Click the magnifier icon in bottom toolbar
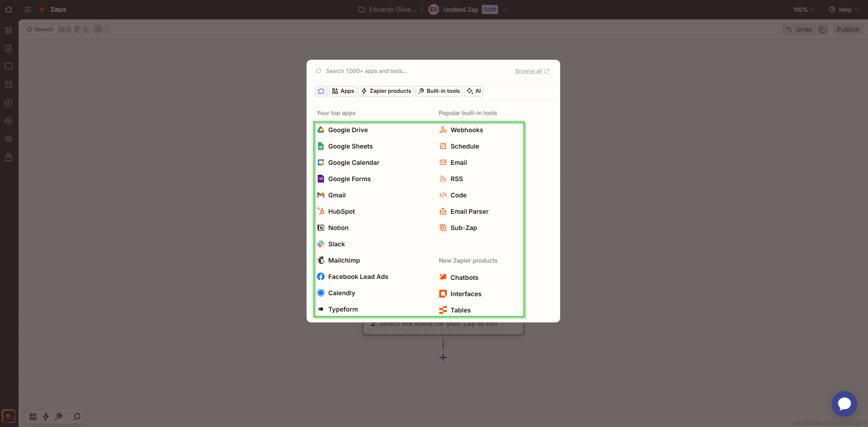The width and height of the screenshot is (868, 427). (x=77, y=417)
